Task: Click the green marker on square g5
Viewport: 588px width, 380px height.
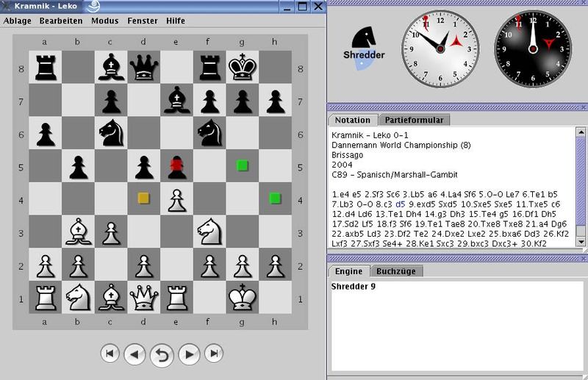Action: click(x=242, y=165)
